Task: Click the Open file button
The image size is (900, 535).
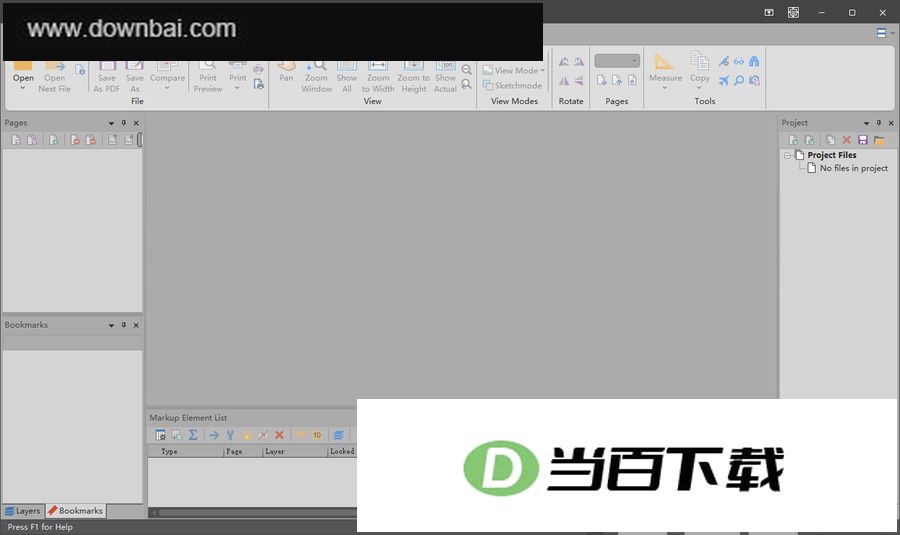Action: click(23, 71)
